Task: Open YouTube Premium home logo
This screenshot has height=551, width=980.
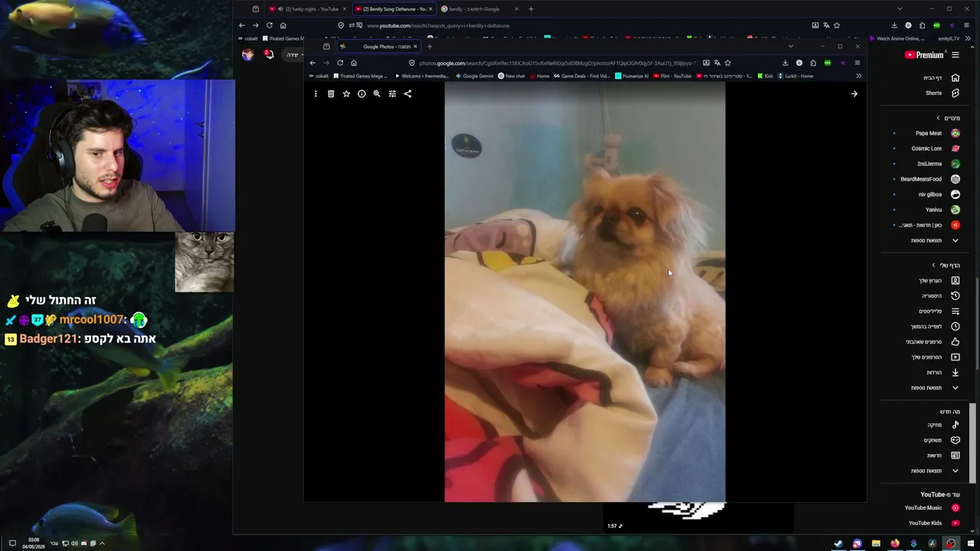Action: (924, 55)
